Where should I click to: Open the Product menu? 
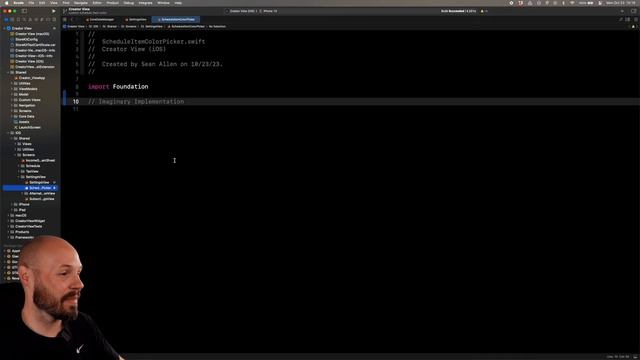112,3
